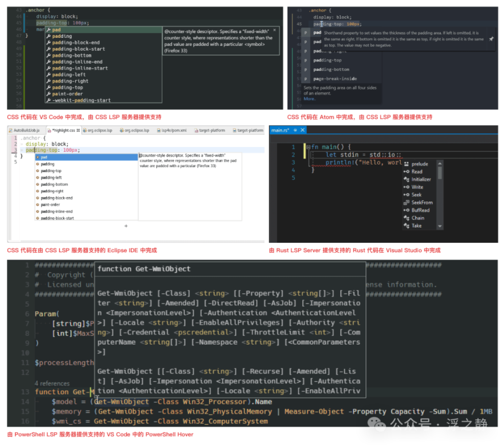
Task: Choose 'Write' in Visual Studio completion list
Action: pos(419,187)
